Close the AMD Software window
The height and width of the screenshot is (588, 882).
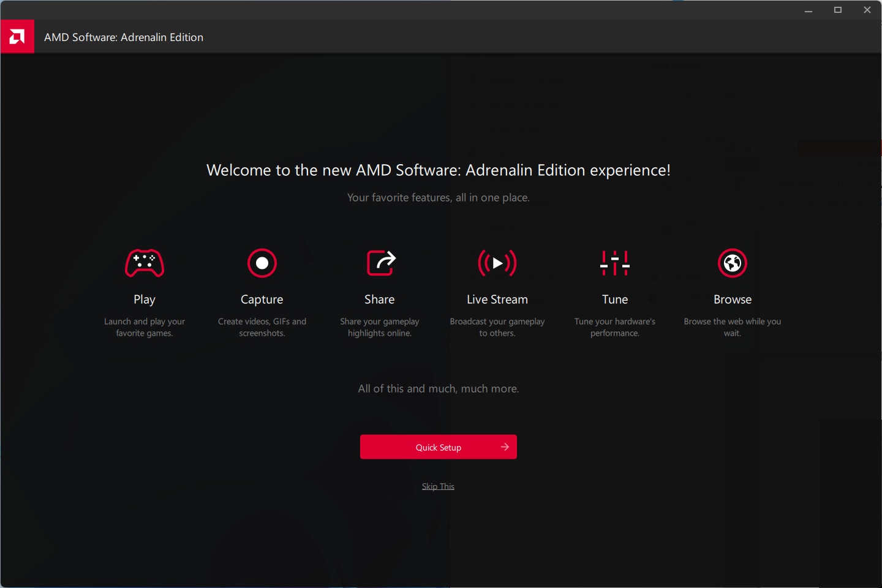point(867,10)
